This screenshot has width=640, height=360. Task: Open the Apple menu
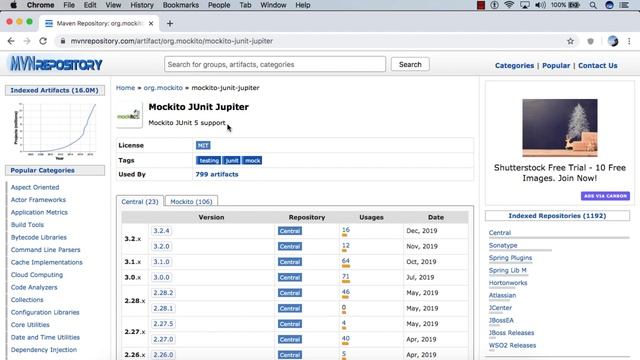point(13,5)
